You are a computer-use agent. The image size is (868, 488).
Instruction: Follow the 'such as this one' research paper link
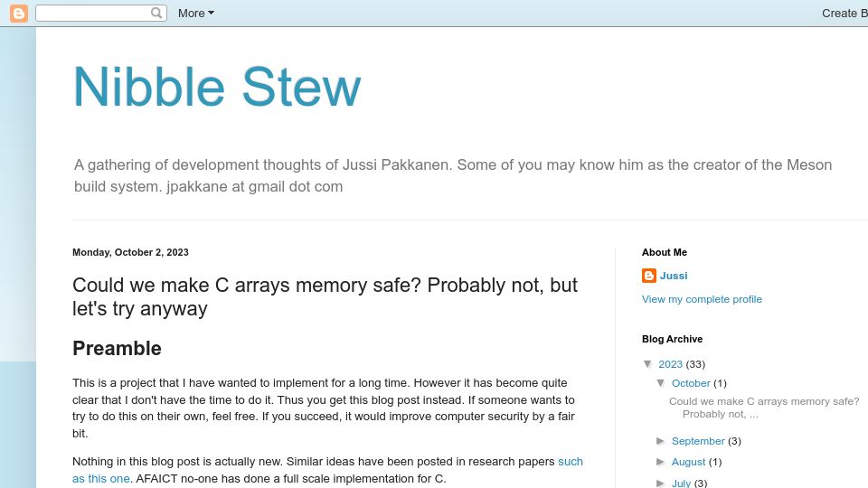pyautogui.click(x=571, y=462)
